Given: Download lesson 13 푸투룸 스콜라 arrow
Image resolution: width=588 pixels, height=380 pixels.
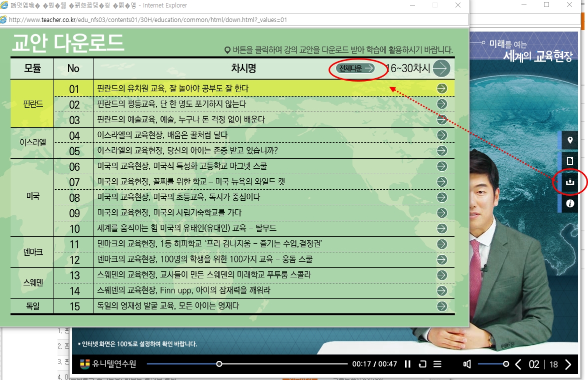Looking at the screenshot, I should coord(442,275).
